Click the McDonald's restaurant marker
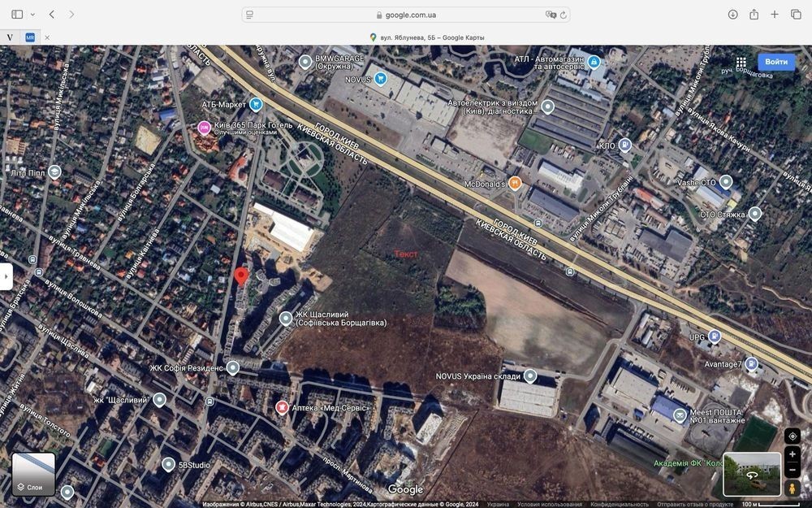812x508 pixels. coord(515,183)
